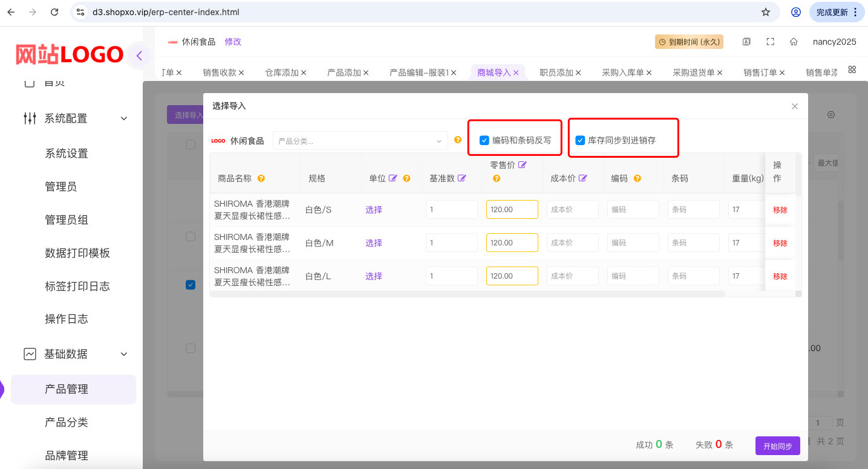
Task: Toggle the header select-all checkbox in background table
Action: tap(191, 144)
